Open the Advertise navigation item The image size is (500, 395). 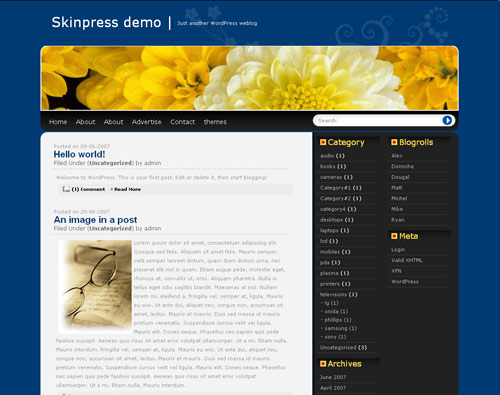click(x=146, y=122)
